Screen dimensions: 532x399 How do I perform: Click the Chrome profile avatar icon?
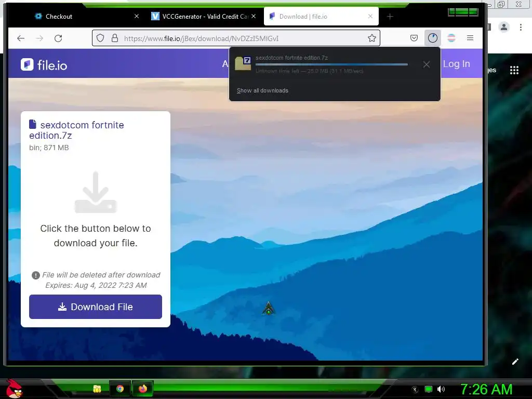pos(504,27)
